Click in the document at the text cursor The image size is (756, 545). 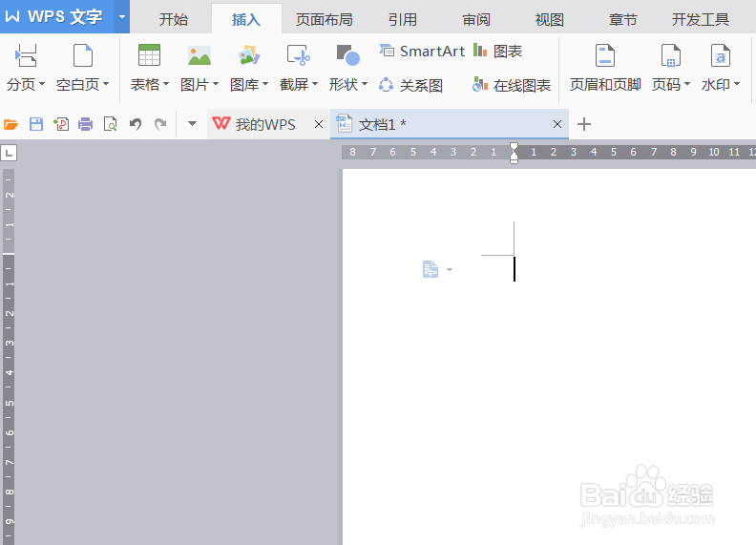pos(514,269)
